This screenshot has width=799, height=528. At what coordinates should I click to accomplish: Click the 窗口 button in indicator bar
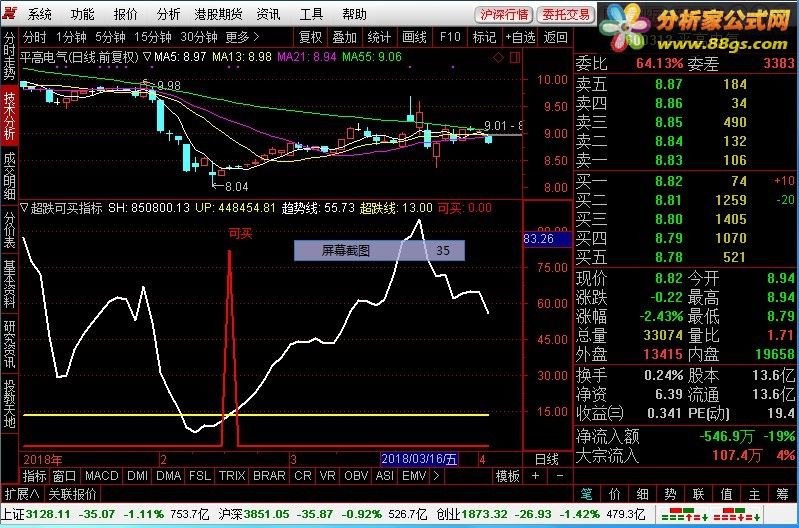(x=65, y=476)
